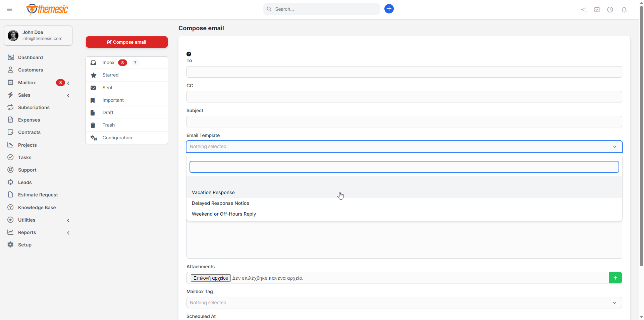Collapse the Utilities submenu chevron

[x=68, y=221]
